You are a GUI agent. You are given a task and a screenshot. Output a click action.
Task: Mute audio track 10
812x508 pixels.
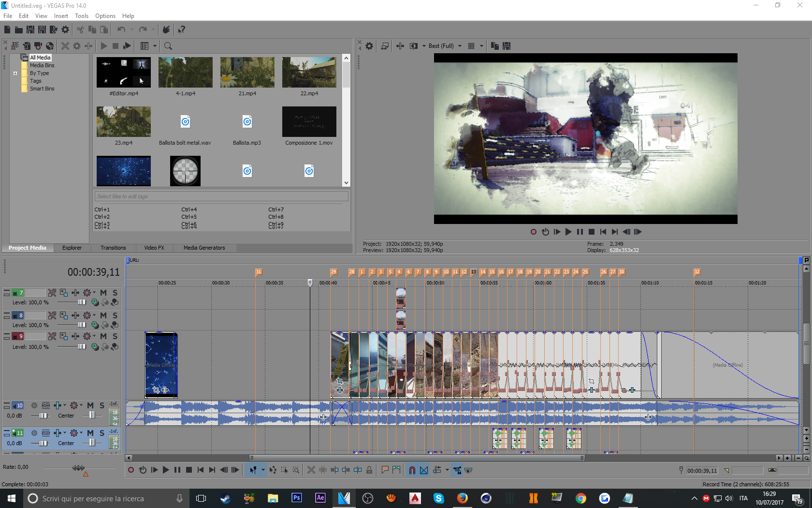(x=90, y=405)
